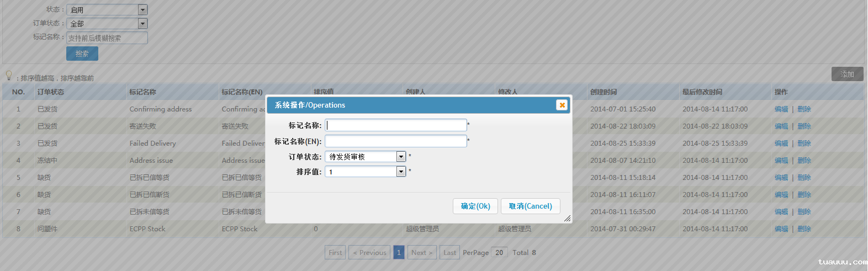Screen dimensions: 868x271
Task: Select the Address issue cell in 标记名称 column
Action: pos(151,161)
